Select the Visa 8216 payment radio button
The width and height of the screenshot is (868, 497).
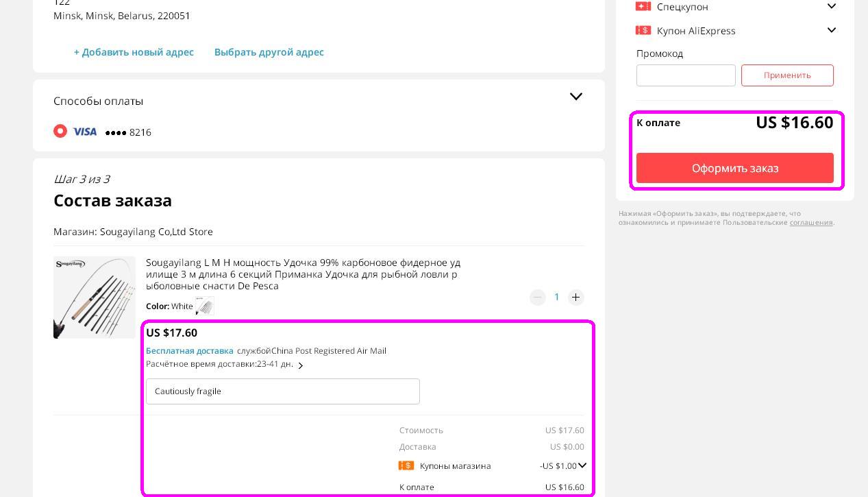(x=60, y=131)
